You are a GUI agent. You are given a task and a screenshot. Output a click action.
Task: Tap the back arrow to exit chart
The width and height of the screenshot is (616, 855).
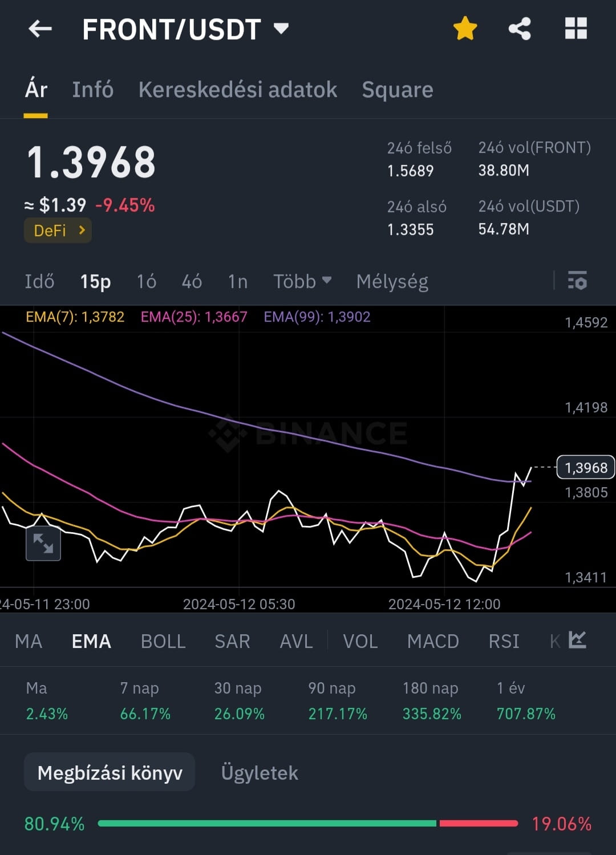(39, 29)
